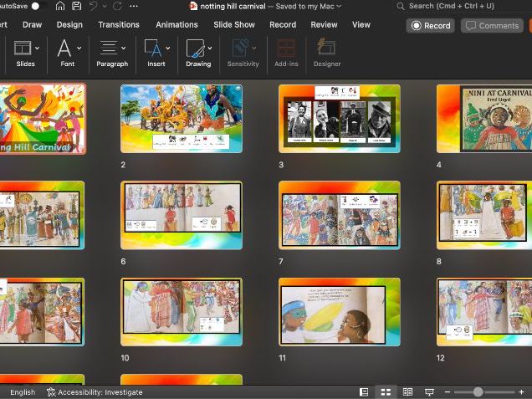The height and width of the screenshot is (399, 532).
Task: Click the zoom out minus button
Action: click(x=448, y=392)
